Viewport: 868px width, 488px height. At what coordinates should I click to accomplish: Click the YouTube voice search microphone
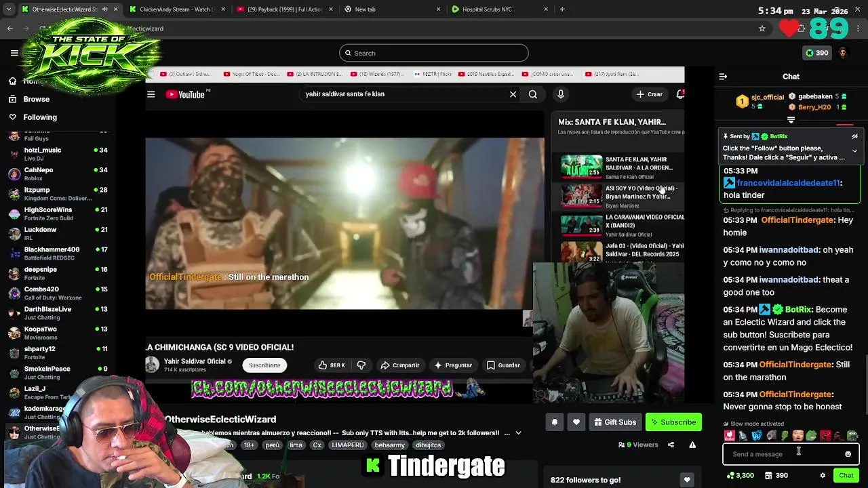coord(560,94)
